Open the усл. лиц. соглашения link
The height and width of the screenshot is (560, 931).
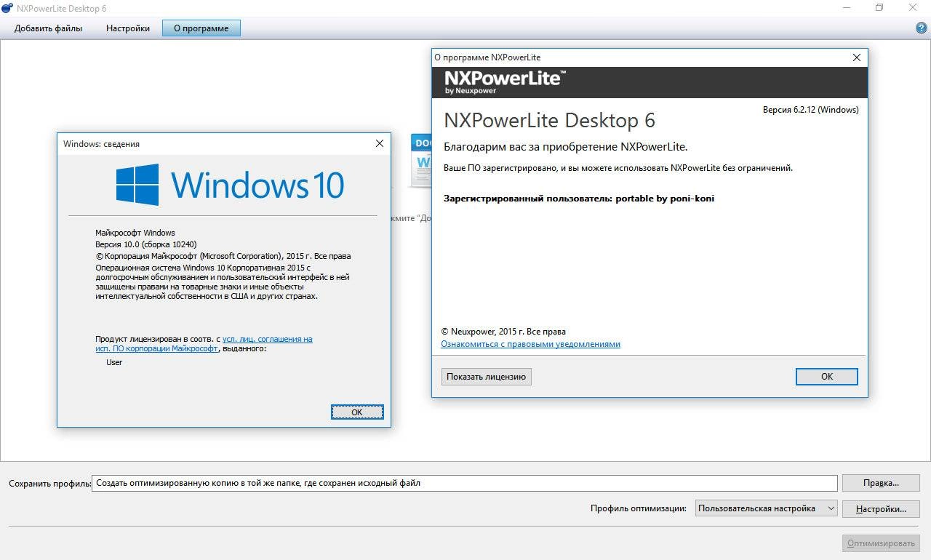(x=268, y=339)
